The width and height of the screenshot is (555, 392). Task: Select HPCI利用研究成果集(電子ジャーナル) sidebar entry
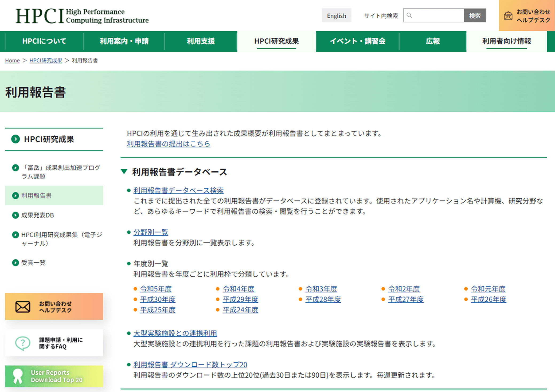coord(54,239)
